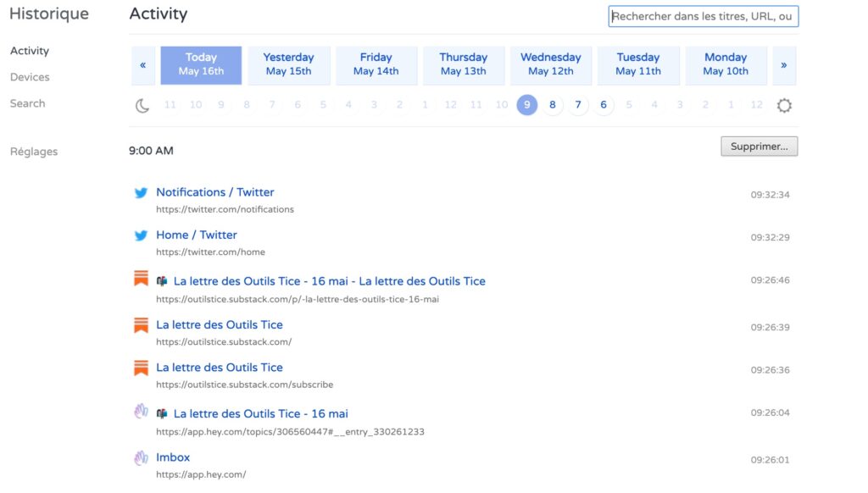The width and height of the screenshot is (868, 493).
Task: Select Tuesday May 11th tab
Action: pos(638,65)
